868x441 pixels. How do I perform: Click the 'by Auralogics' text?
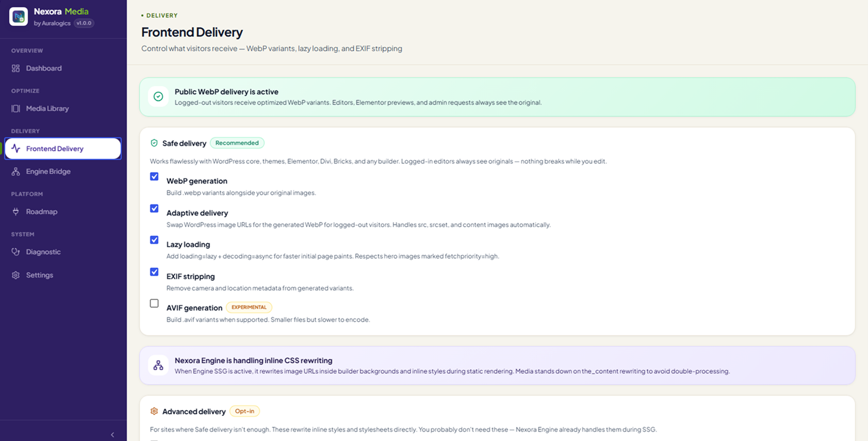[x=52, y=23]
